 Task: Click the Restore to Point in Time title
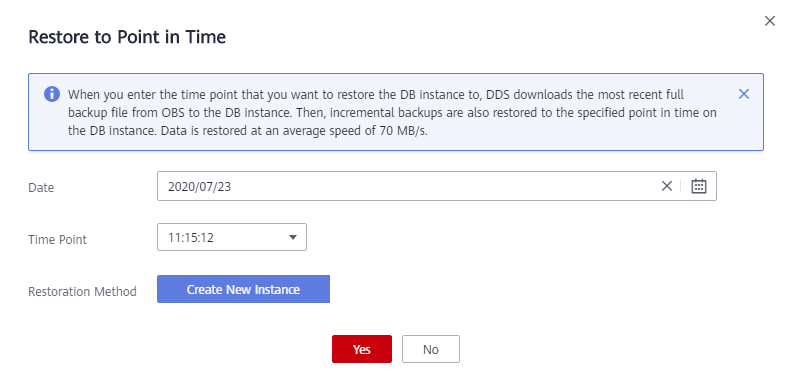tap(127, 37)
